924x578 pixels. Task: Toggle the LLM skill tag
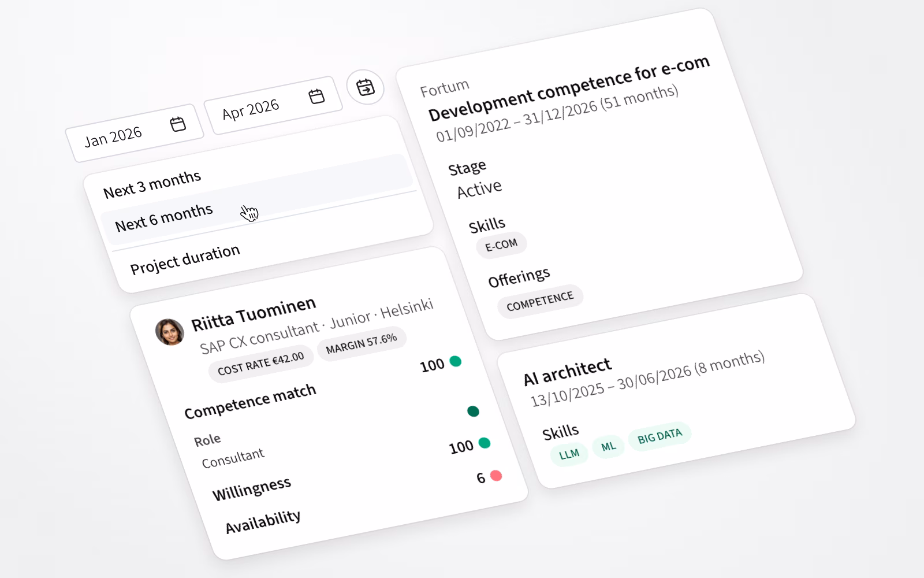coord(569,453)
